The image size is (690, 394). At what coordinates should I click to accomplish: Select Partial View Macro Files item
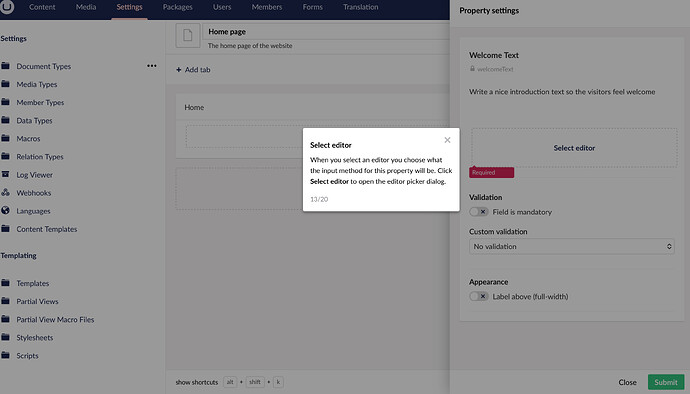coord(55,320)
